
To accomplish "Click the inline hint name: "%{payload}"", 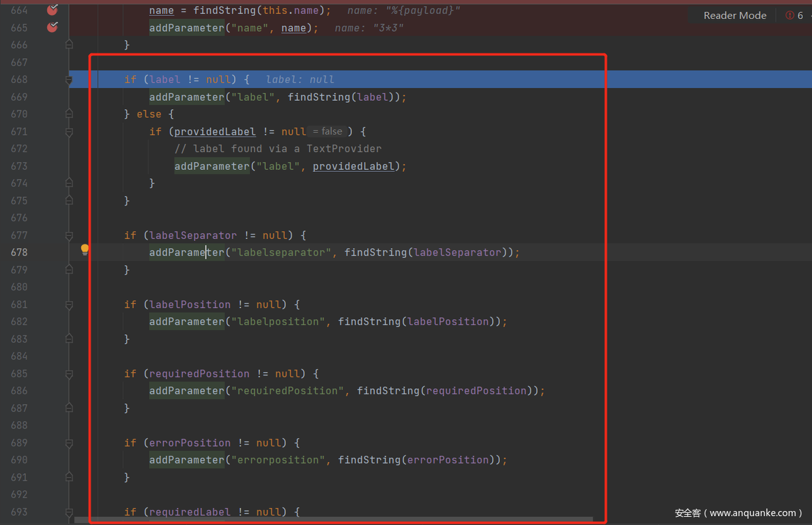I will click(x=404, y=10).
